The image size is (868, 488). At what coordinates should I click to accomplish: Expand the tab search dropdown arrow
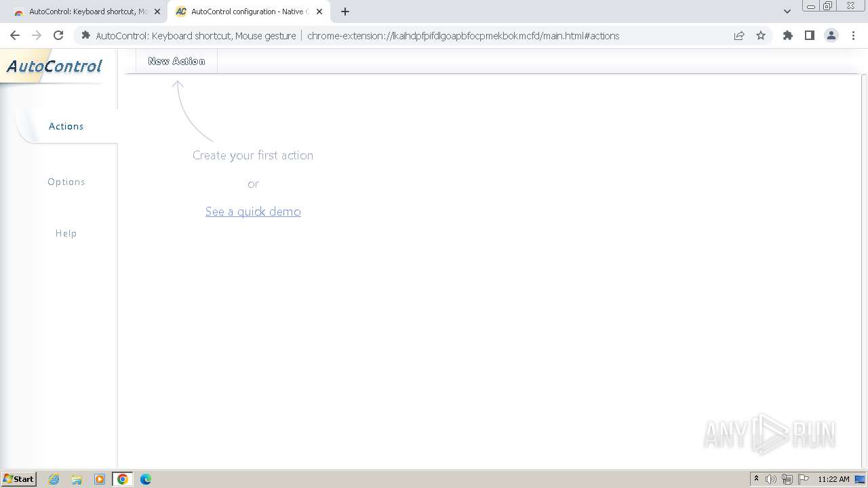(x=787, y=12)
